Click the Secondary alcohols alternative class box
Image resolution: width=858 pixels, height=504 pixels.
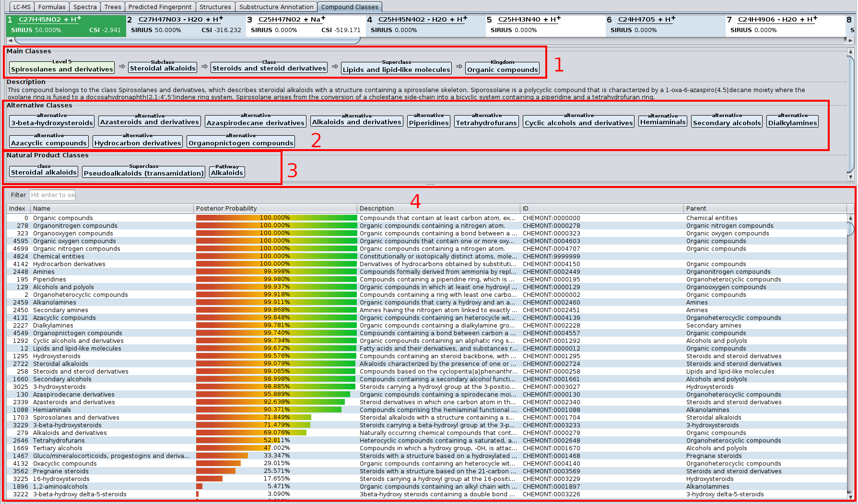tap(727, 122)
